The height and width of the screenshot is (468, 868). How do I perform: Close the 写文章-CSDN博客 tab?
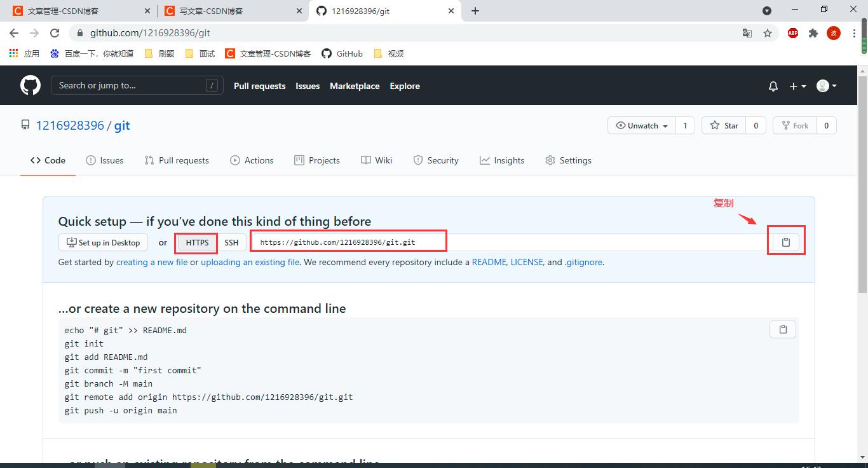click(299, 11)
